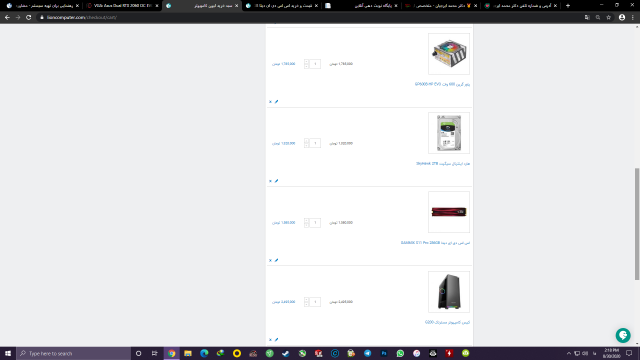Decrease quantity of the GAMMIX SSD
Screen dimensions: 640x360
click(307, 225)
